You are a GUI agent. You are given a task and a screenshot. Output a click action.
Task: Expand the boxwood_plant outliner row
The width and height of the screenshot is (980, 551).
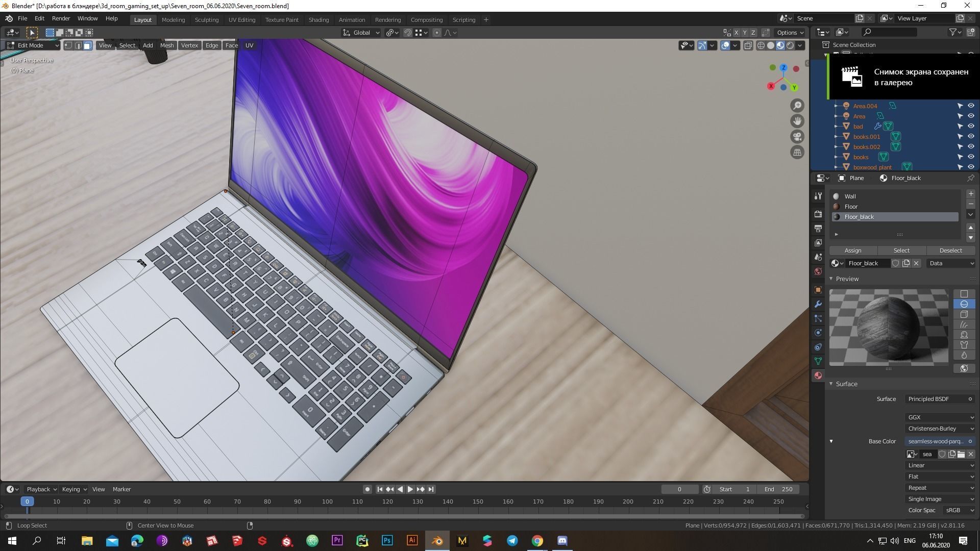click(x=836, y=167)
